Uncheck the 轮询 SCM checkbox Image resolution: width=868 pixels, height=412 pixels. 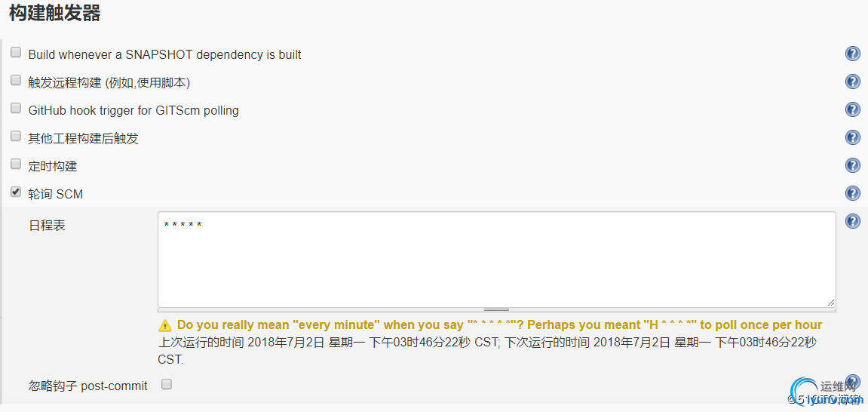tap(16, 192)
